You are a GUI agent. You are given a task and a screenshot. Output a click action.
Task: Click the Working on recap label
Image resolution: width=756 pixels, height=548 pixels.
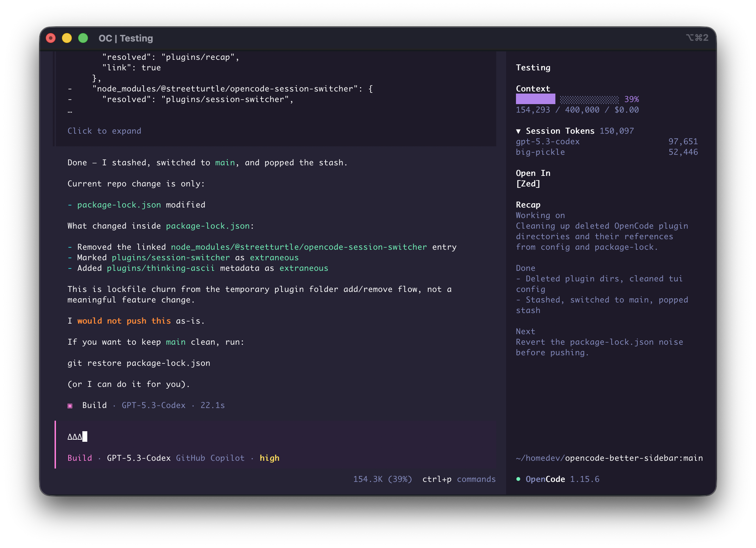(540, 215)
